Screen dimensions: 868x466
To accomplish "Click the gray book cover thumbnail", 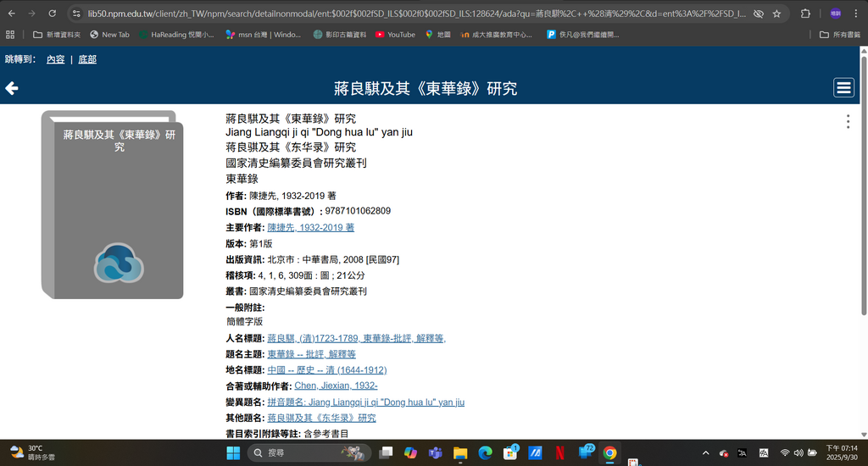I will point(112,205).
